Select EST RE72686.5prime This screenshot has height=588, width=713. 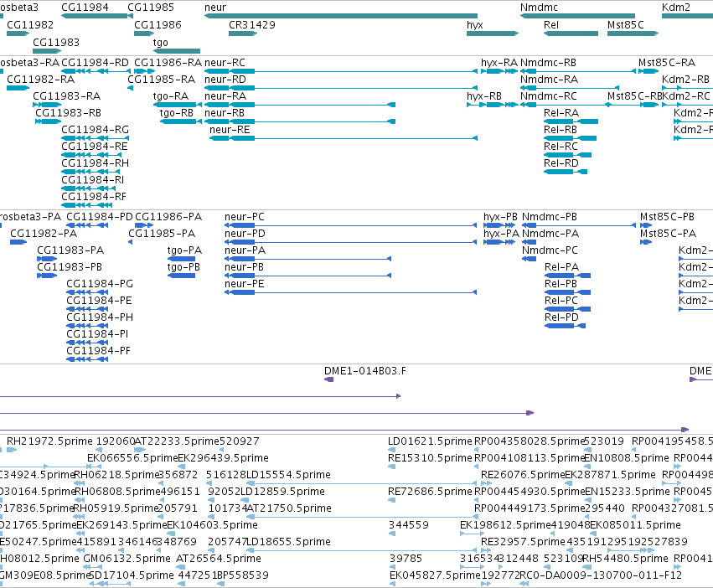(391, 500)
